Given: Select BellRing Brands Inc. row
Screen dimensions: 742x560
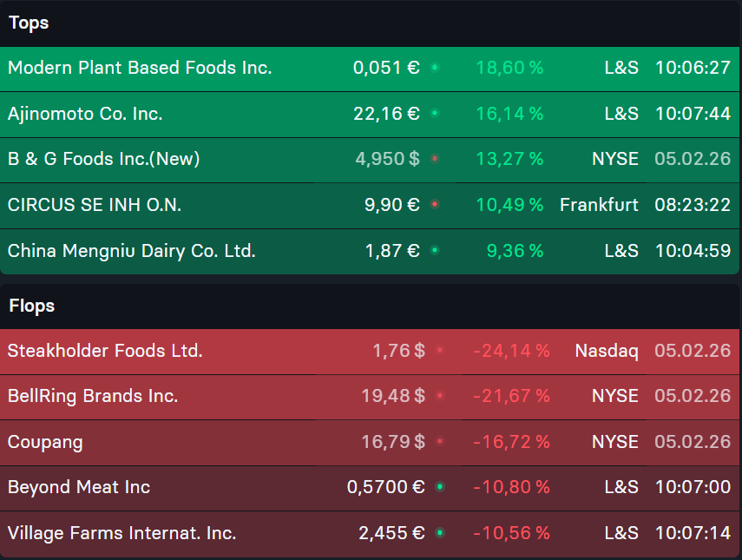Looking at the screenshot, I should click(x=370, y=397).
